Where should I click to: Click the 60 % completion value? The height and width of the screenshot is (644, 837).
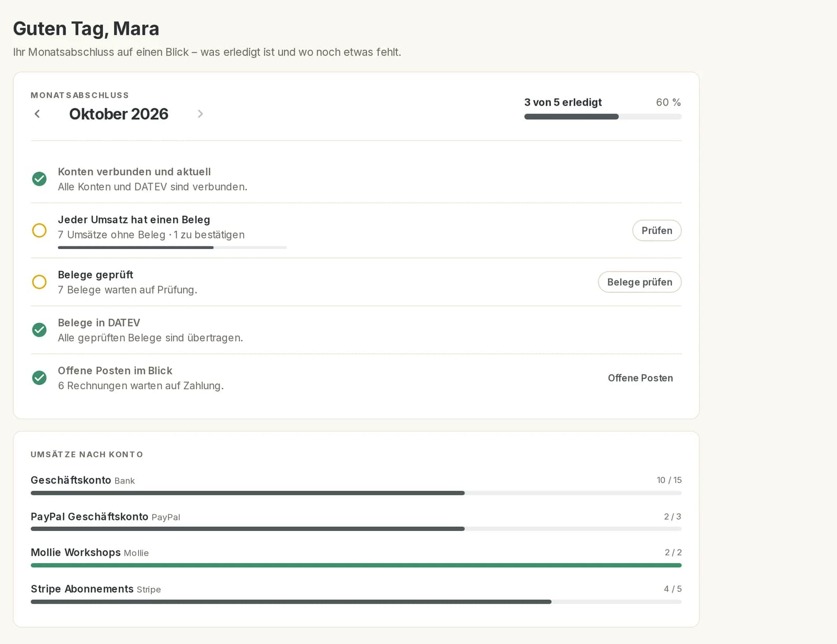tap(669, 102)
